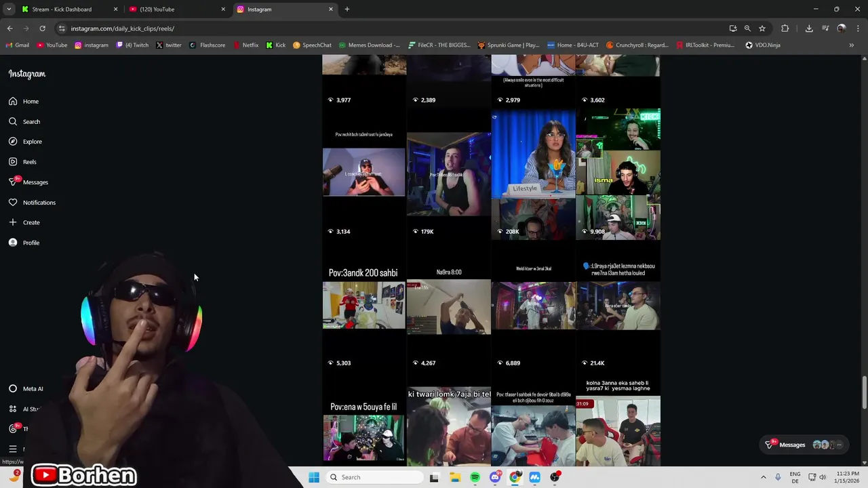Show hidden system tray icons
This screenshot has height=488, width=868.
pyautogui.click(x=763, y=477)
